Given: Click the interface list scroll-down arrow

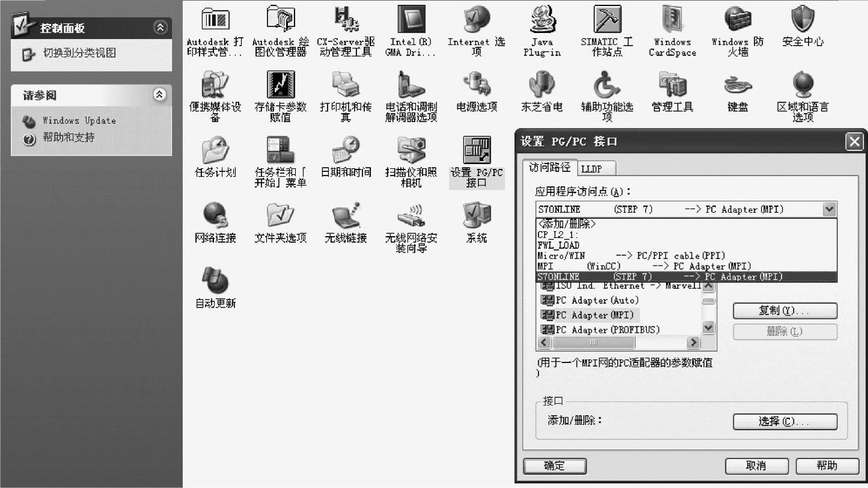Looking at the screenshot, I should click(709, 328).
